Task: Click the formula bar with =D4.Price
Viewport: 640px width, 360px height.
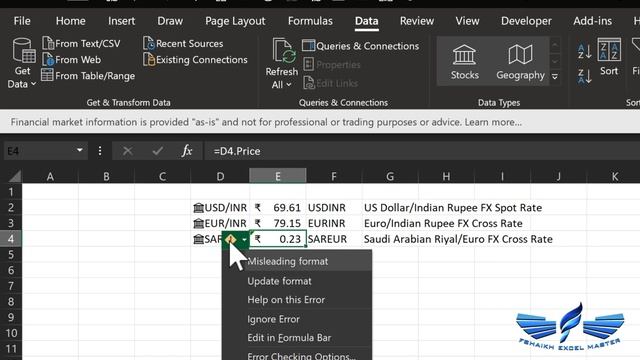Action: point(422,151)
